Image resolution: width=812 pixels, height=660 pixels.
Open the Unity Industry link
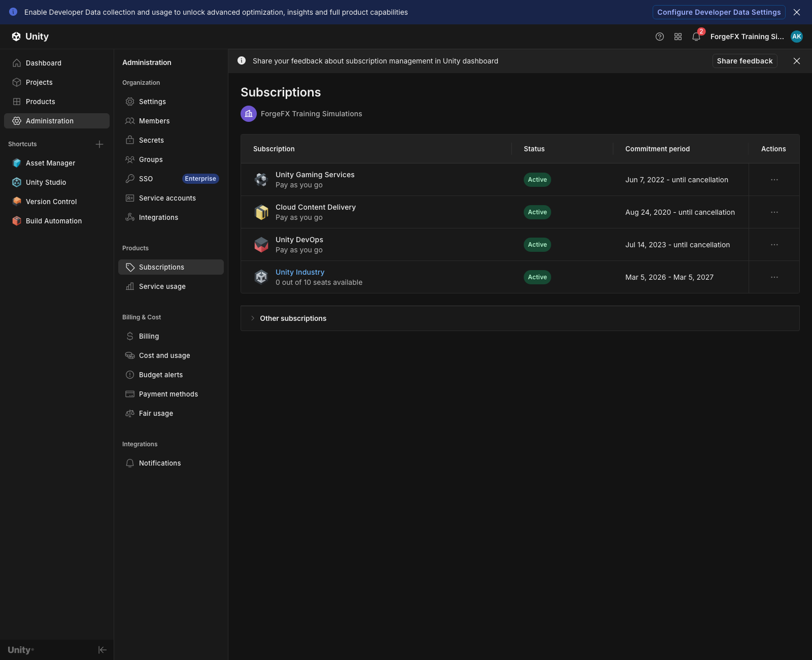[x=300, y=272]
